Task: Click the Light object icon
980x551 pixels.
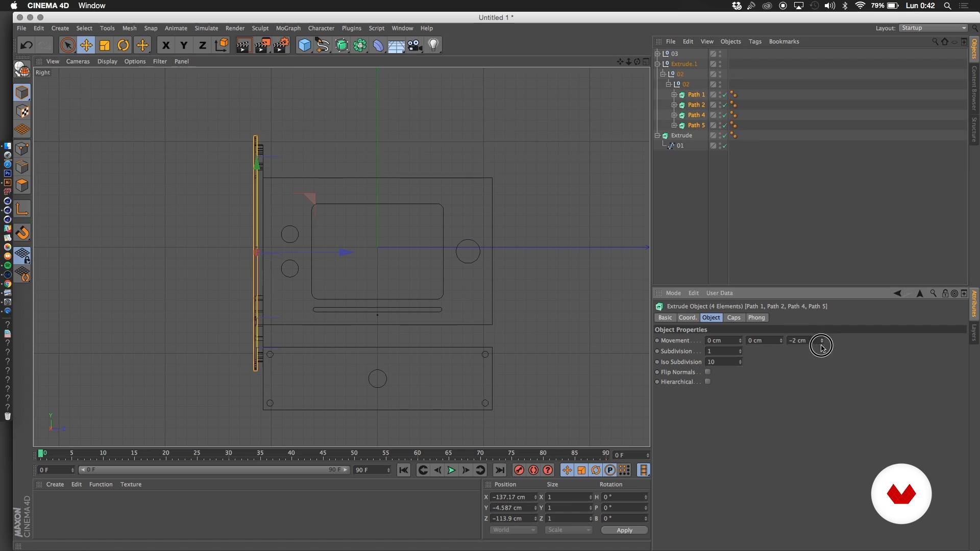Action: coord(433,45)
